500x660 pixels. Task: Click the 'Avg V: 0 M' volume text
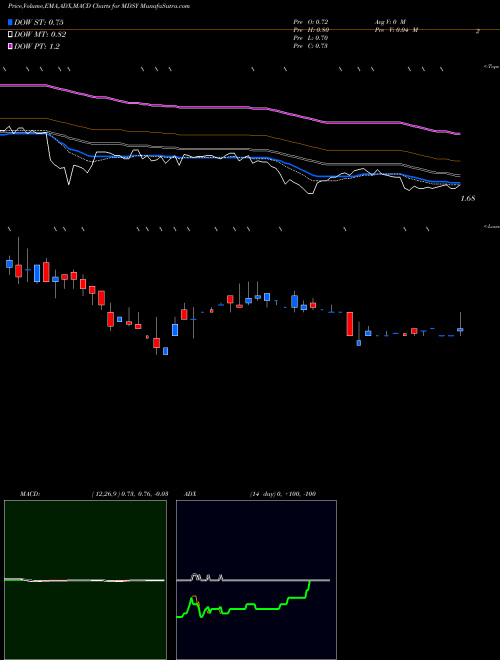tap(389, 21)
